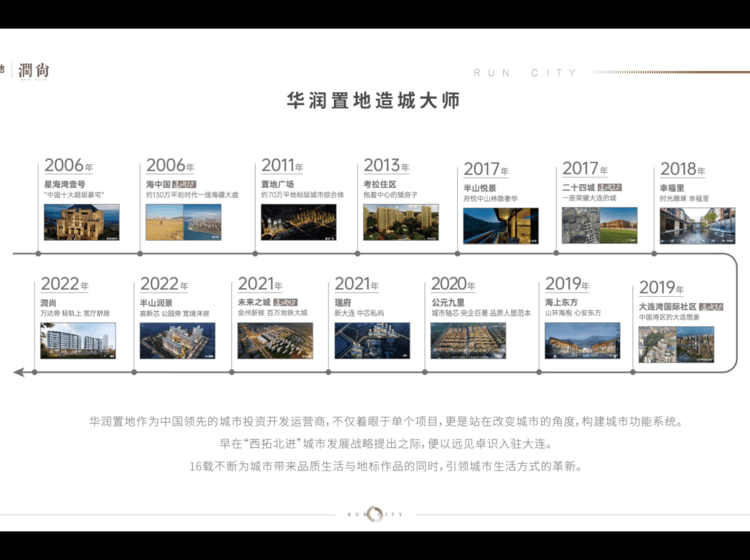The width and height of the screenshot is (750, 560).
Task: Select the 华润置地造城大师 slide title
Action: (x=373, y=101)
